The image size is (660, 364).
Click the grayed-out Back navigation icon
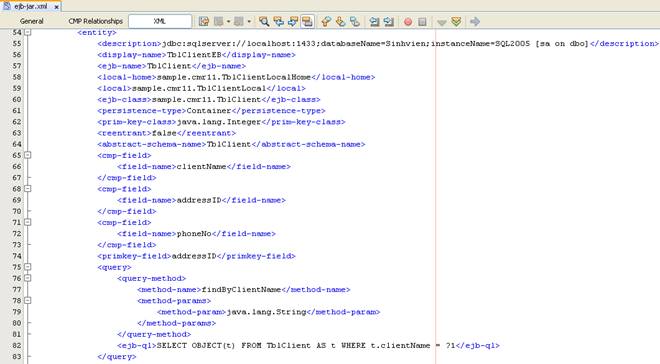tap(218, 21)
